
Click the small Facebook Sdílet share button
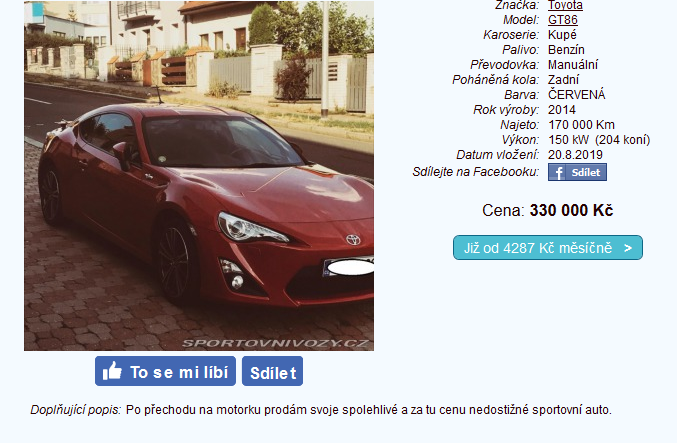click(x=577, y=172)
